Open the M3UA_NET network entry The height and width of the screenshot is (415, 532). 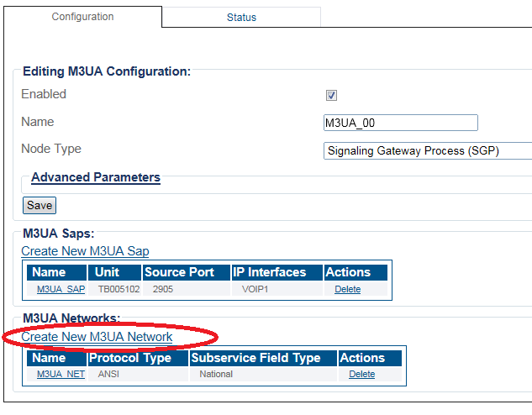[x=61, y=374]
